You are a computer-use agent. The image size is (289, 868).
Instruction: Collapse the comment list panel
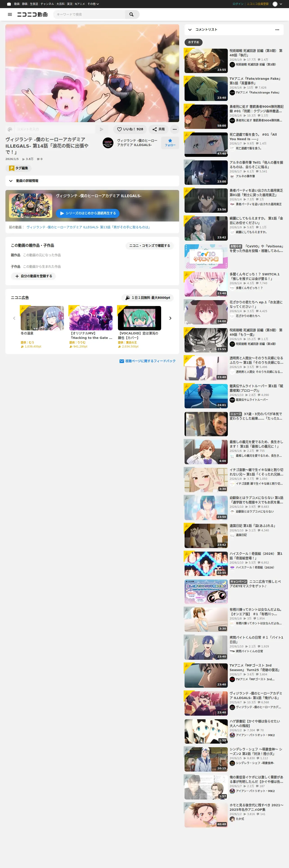[x=190, y=30]
